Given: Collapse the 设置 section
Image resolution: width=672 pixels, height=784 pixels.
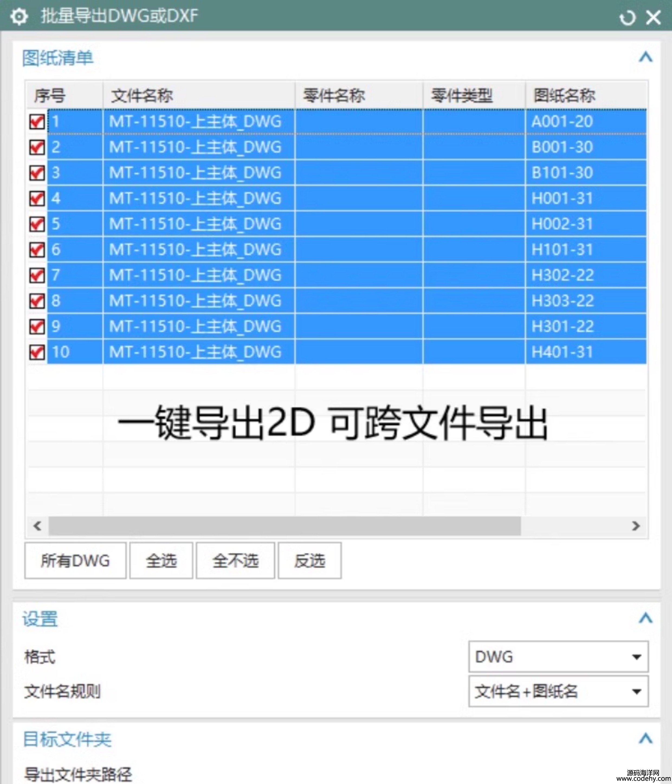Looking at the screenshot, I should [x=645, y=618].
